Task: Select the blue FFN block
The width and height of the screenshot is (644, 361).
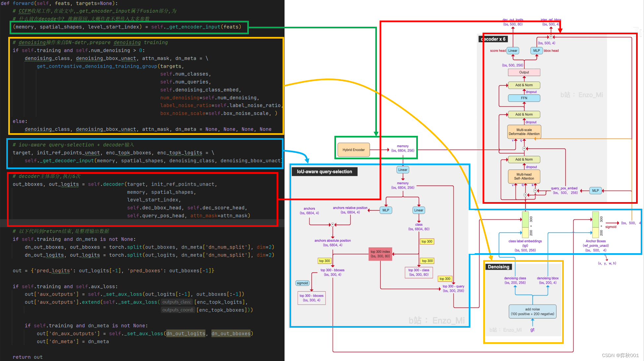Action: click(524, 98)
